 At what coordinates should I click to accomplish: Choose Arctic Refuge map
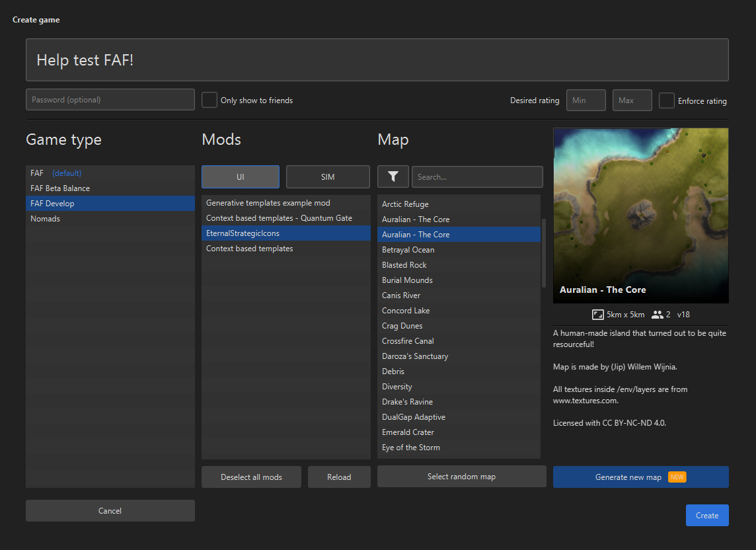[459, 204]
